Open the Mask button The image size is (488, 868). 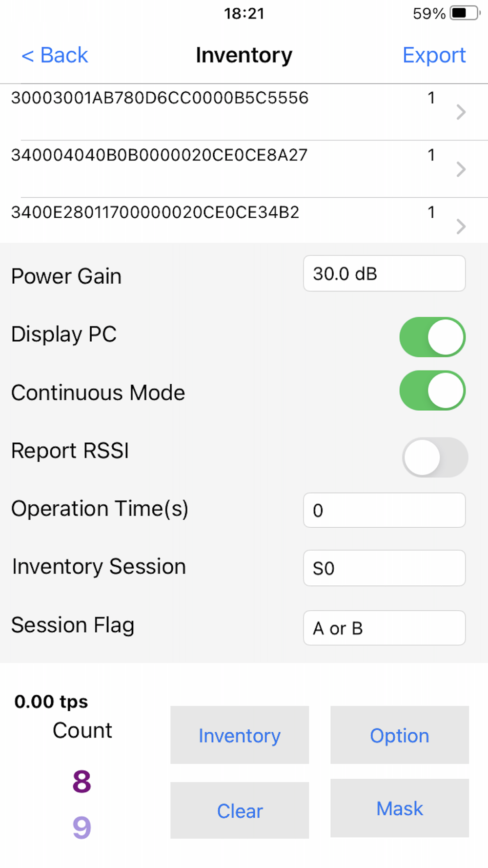click(400, 808)
